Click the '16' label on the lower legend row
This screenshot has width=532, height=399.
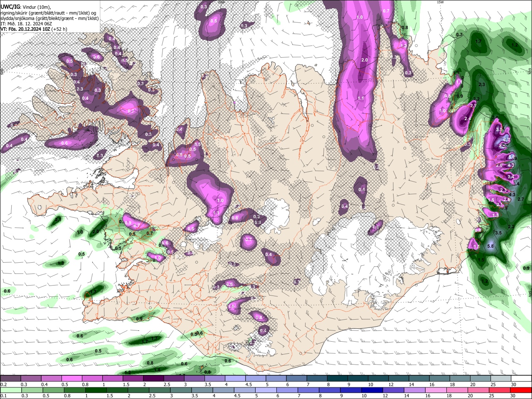[427, 396]
